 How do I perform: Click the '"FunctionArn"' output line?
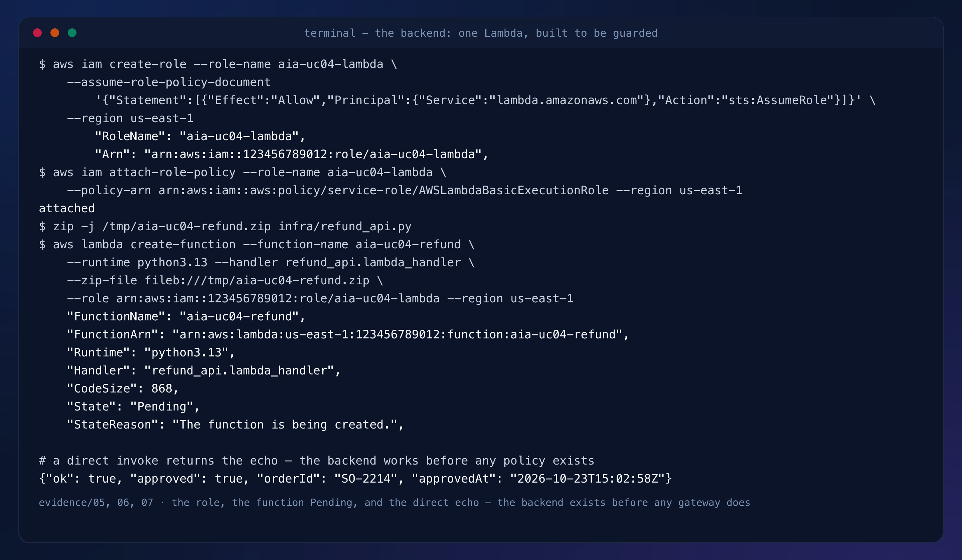click(348, 334)
